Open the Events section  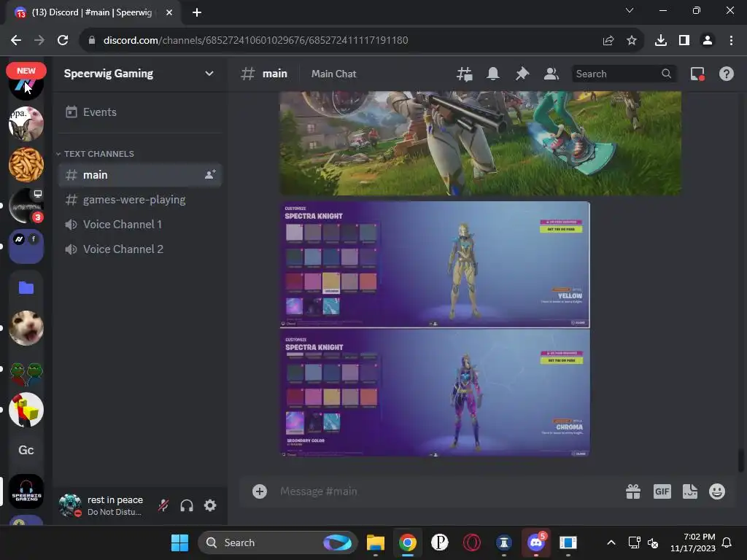click(x=139, y=112)
